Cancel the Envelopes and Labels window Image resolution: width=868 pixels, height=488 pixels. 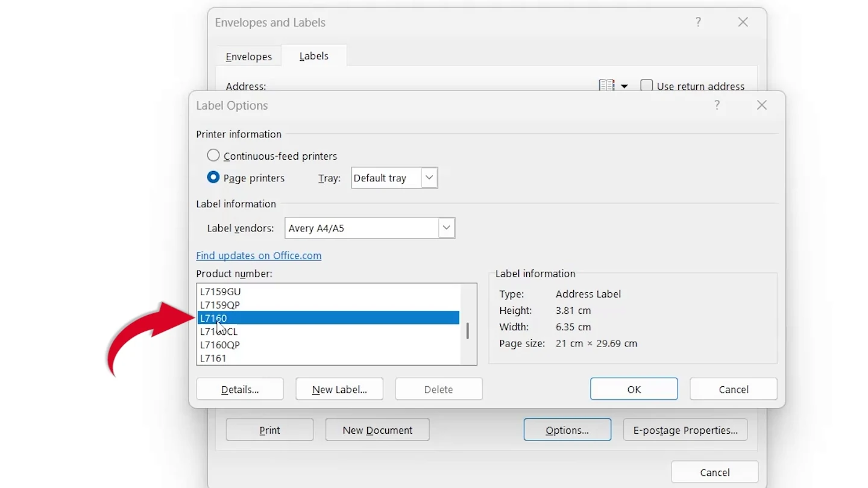click(x=715, y=472)
